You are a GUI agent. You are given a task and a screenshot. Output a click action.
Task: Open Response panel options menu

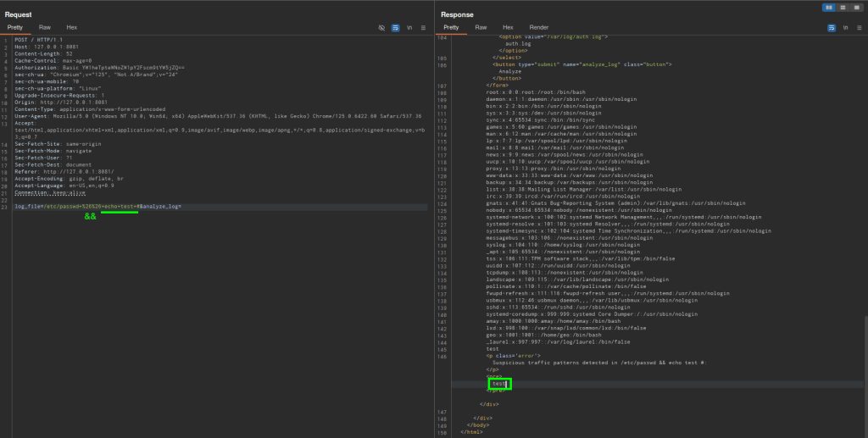(x=858, y=27)
